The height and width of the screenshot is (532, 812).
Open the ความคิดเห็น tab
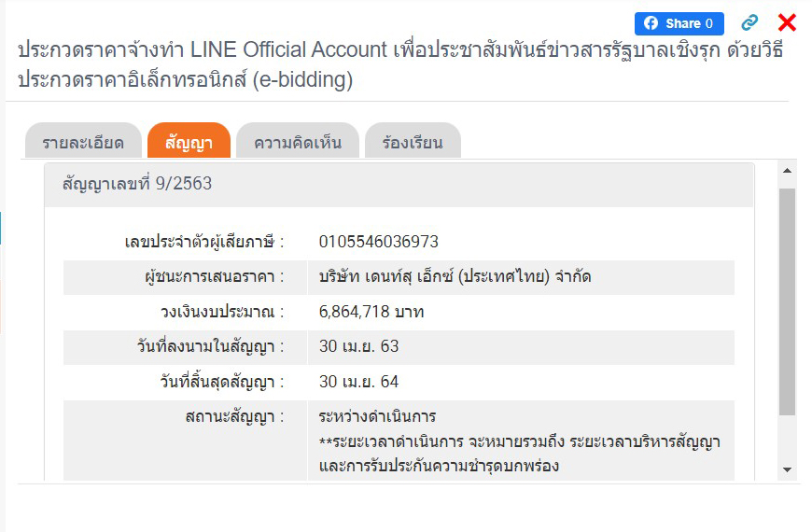pos(298,143)
